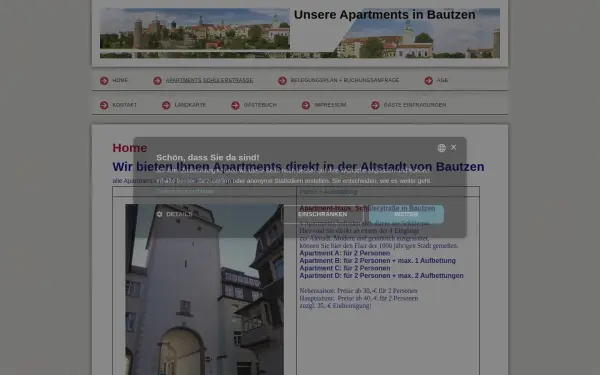This screenshot has width=600, height=375.
Task: Click the WEITER button to accept
Action: pyautogui.click(x=406, y=214)
